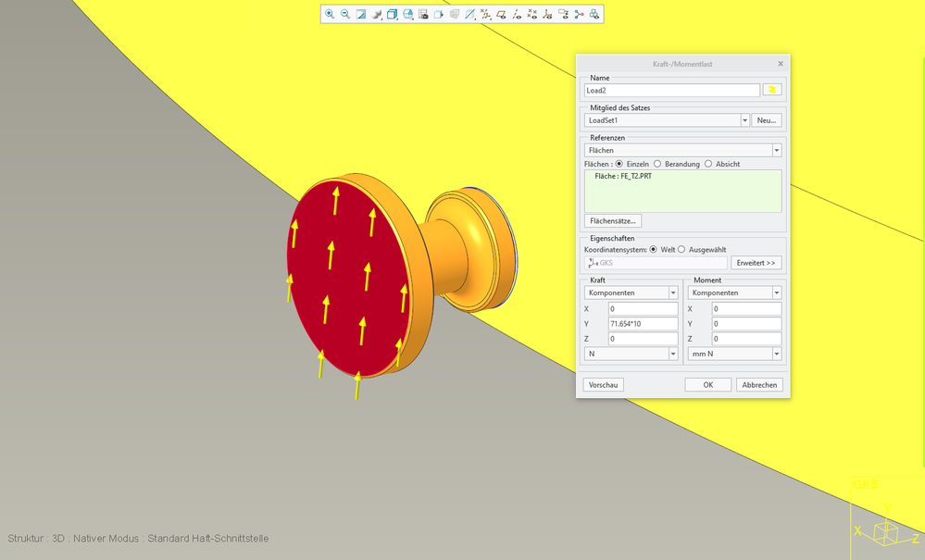This screenshot has height=560, width=925.
Task: Select the Berandung radio button
Action: point(657,164)
